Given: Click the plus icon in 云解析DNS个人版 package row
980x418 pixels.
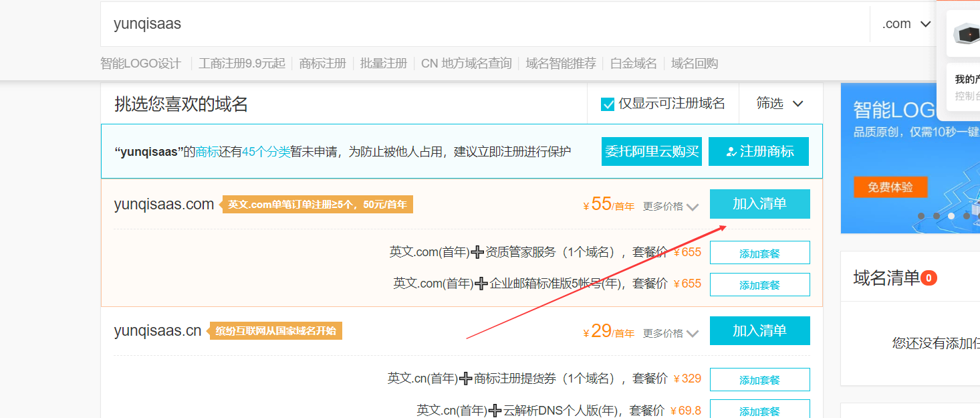Looking at the screenshot, I should [x=495, y=410].
